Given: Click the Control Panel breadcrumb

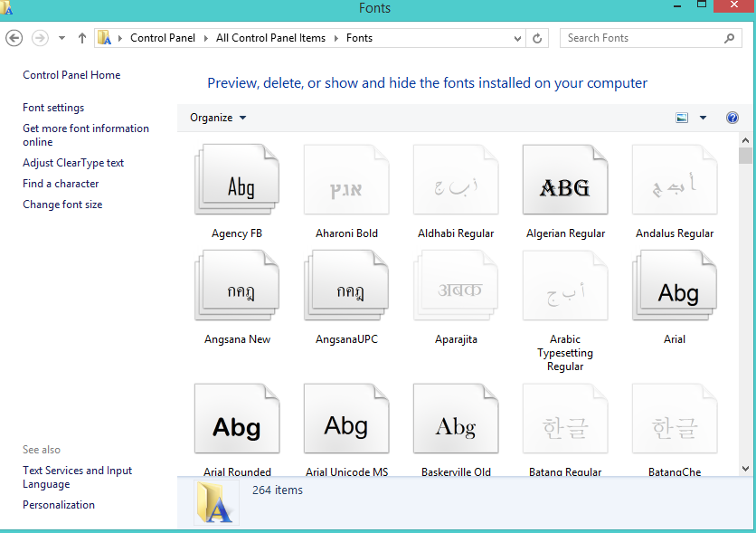Looking at the screenshot, I should [x=163, y=38].
